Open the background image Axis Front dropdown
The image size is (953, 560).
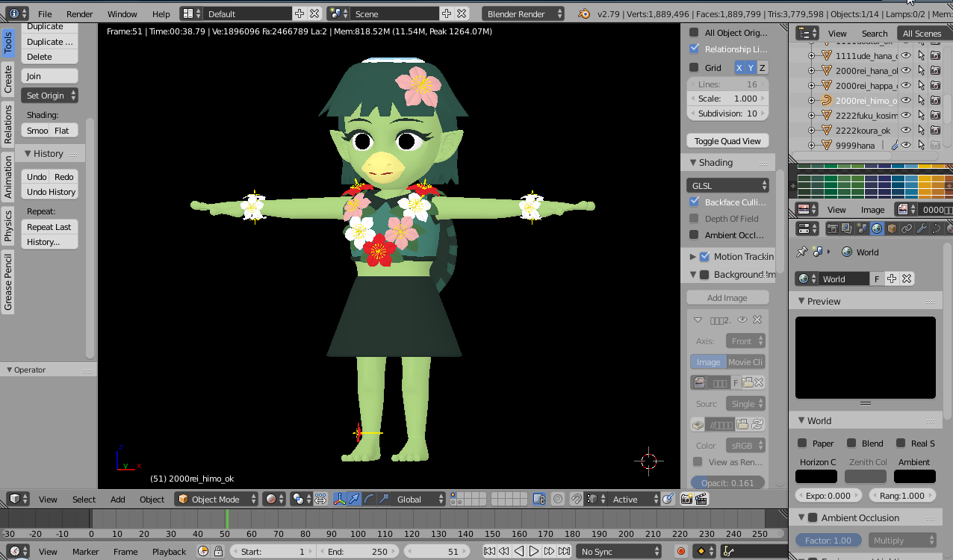(x=745, y=340)
